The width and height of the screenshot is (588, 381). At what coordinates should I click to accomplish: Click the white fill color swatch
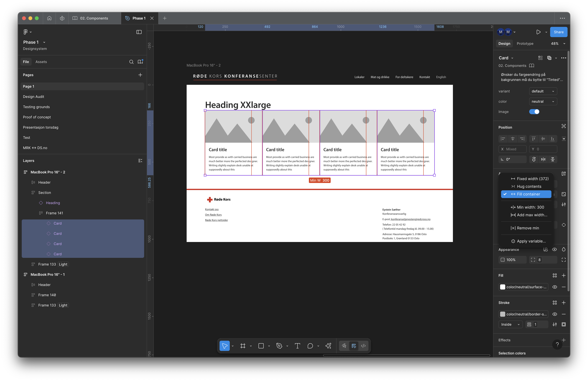(x=503, y=287)
